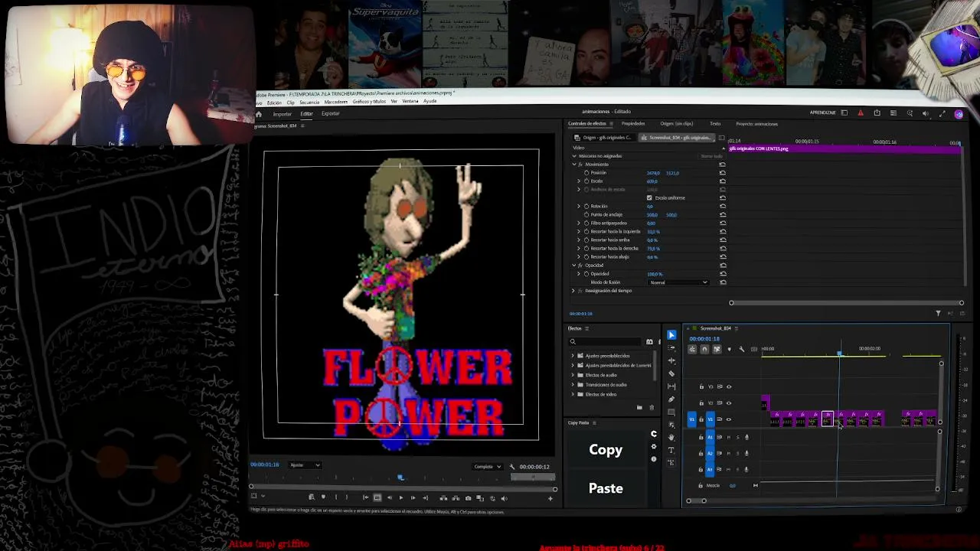
Task: Select the Track Select Forward tool
Action: pos(671,347)
